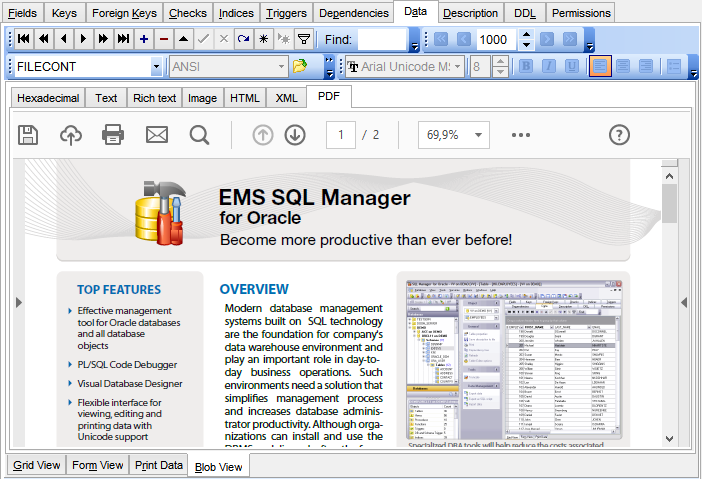Select the Rich text blob tab
The image size is (702, 479).
154,98
